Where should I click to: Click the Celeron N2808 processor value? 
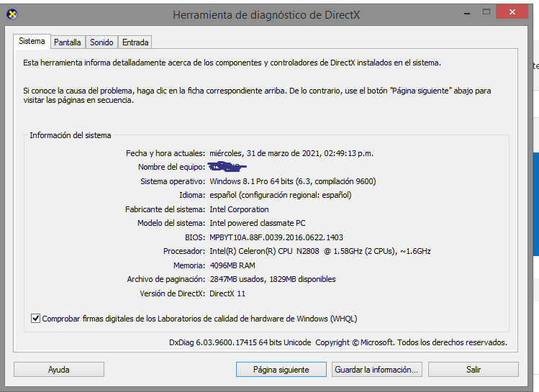click(320, 251)
